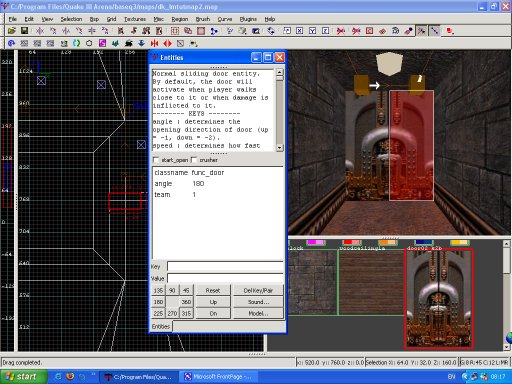This screenshot has width=512, height=384.
Task: Click the camera cubic clip icon
Action: (x=256, y=31)
